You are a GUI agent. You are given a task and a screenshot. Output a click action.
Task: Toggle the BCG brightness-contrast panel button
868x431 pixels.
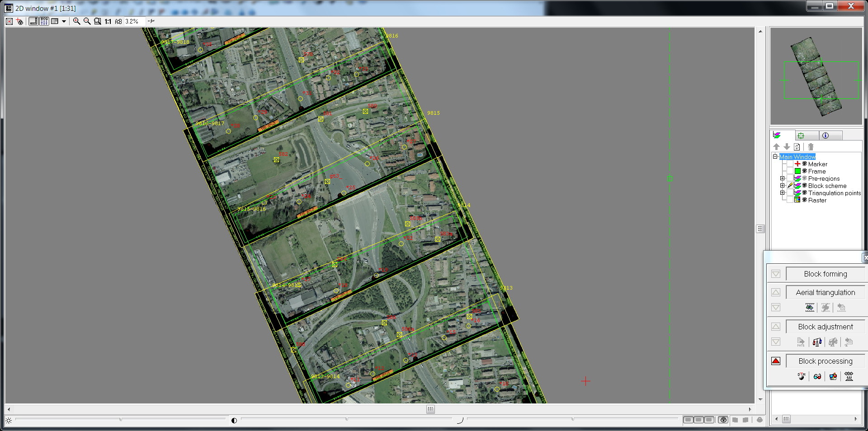click(x=44, y=21)
